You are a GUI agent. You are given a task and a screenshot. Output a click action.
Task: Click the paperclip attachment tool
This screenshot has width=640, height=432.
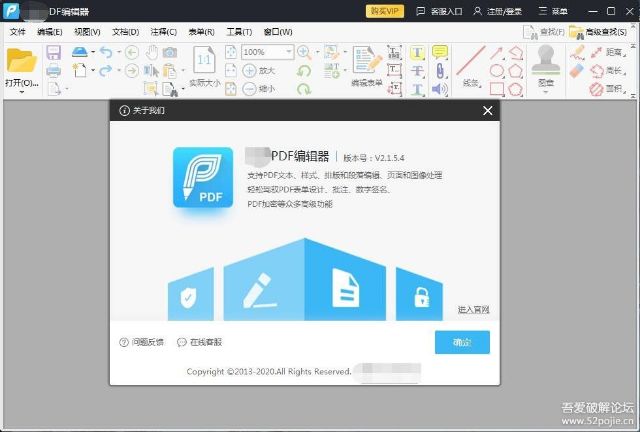[440, 71]
